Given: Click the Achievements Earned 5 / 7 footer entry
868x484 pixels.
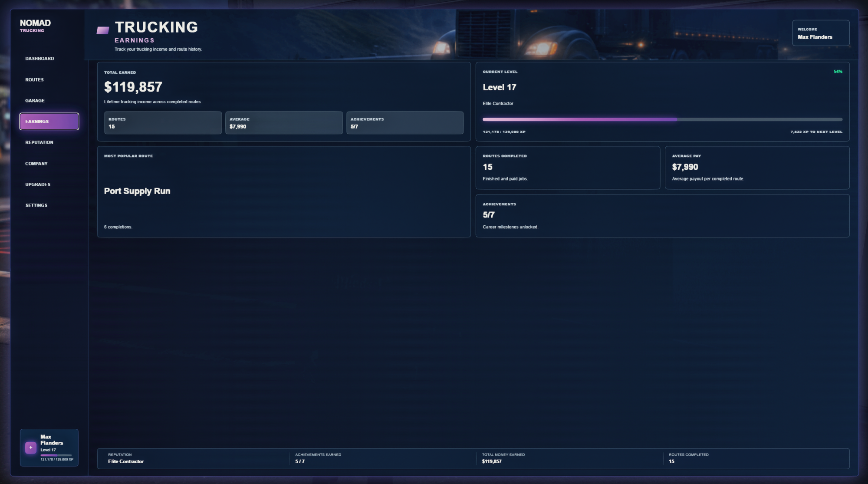Looking at the screenshot, I should pos(318,458).
